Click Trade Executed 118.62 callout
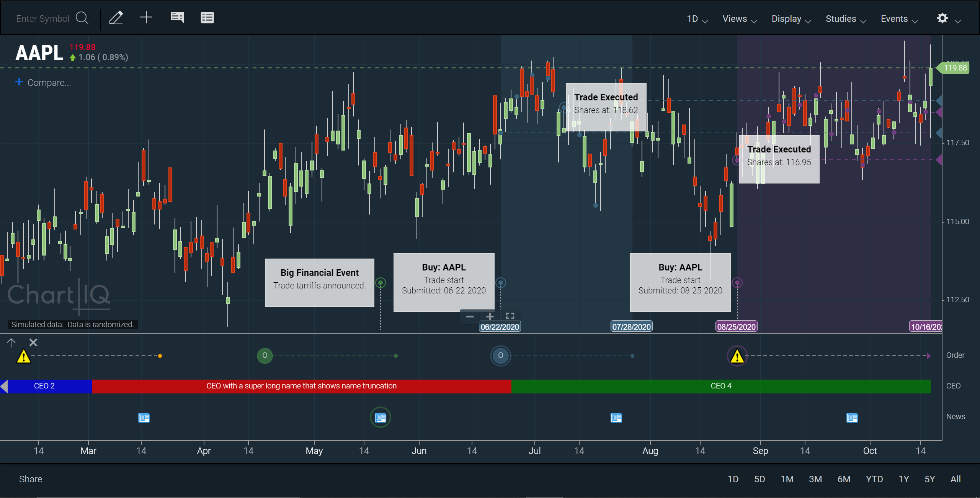This screenshot has width=980, height=498. 606,107
